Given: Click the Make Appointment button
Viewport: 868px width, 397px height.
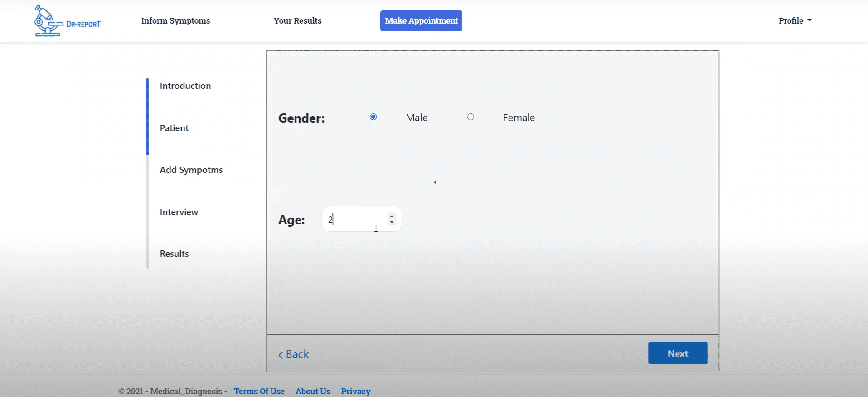Looking at the screenshot, I should (421, 21).
